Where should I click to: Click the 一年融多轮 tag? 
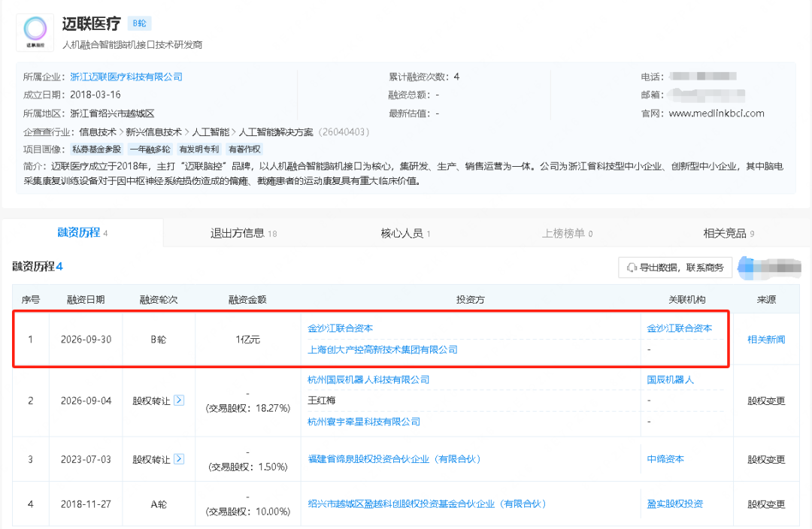[x=150, y=149]
